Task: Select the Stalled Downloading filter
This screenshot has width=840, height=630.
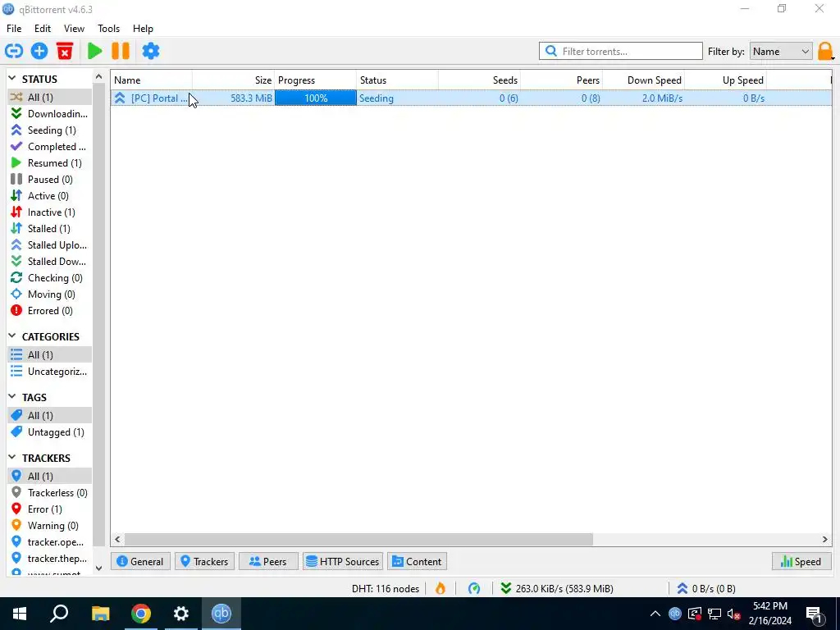Action: coord(49,262)
